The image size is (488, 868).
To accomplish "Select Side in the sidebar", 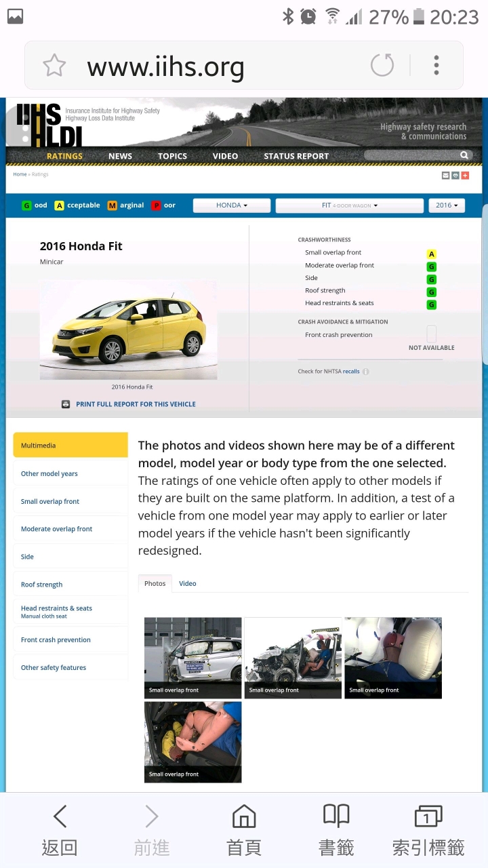I will (70, 557).
